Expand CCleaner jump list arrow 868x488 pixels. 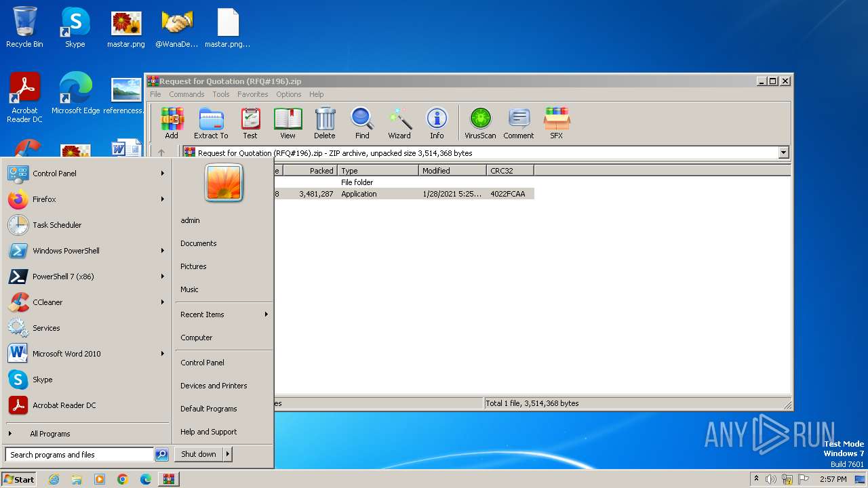(x=163, y=302)
